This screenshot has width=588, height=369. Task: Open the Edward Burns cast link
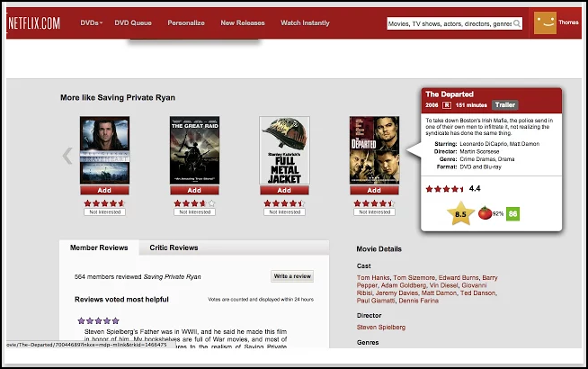459,278
